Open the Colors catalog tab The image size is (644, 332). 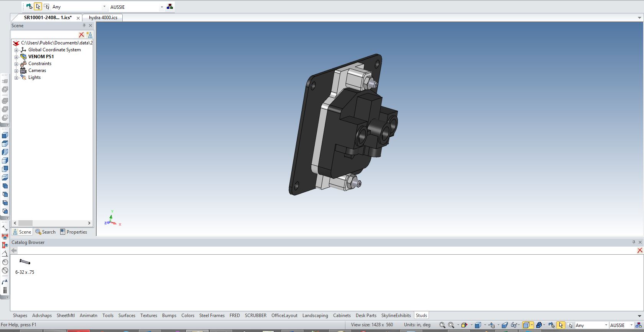click(x=188, y=316)
